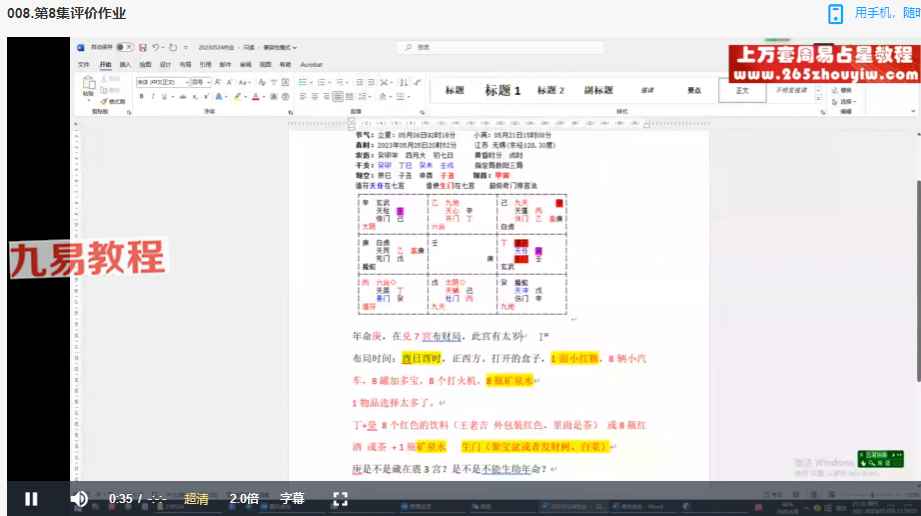This screenshot has height=516, width=921.
Task: Mute the video with speaker icon
Action: [x=79, y=499]
